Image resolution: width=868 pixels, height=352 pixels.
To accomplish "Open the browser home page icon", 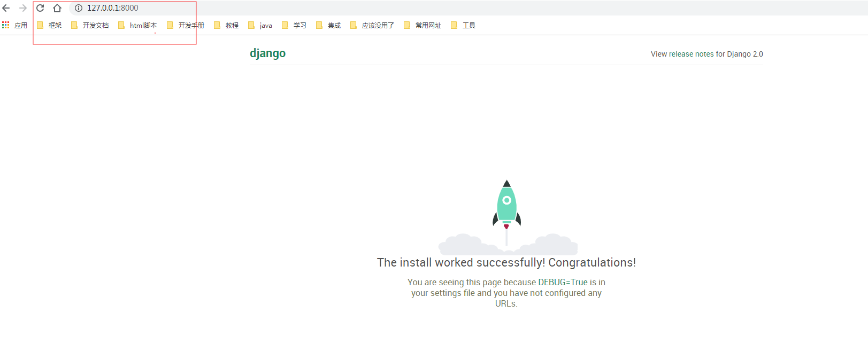I will 57,8.
